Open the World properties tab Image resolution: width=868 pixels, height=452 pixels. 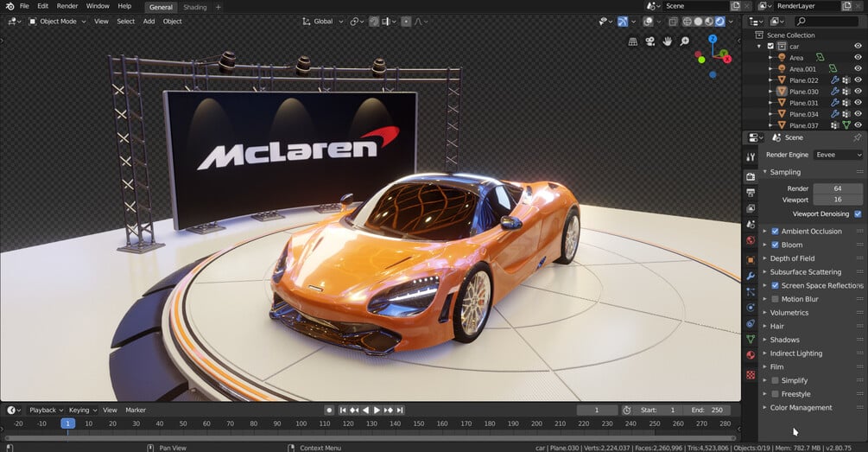coord(751,240)
